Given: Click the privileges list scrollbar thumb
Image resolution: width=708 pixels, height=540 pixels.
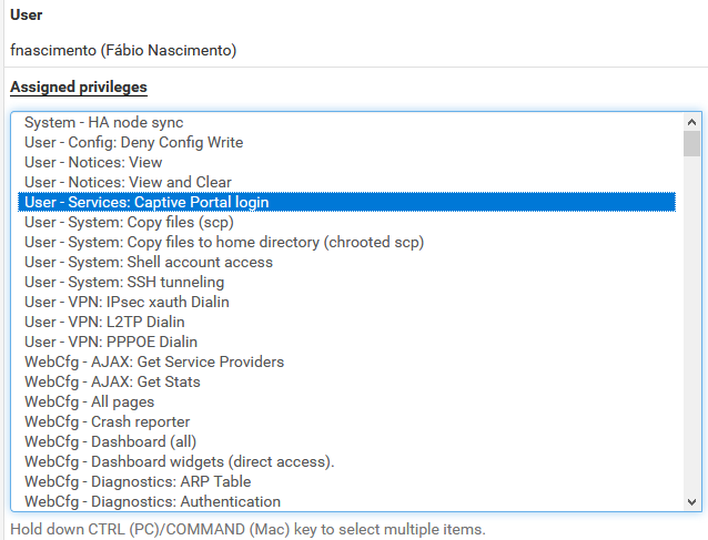Looking at the screenshot, I should point(691,144).
